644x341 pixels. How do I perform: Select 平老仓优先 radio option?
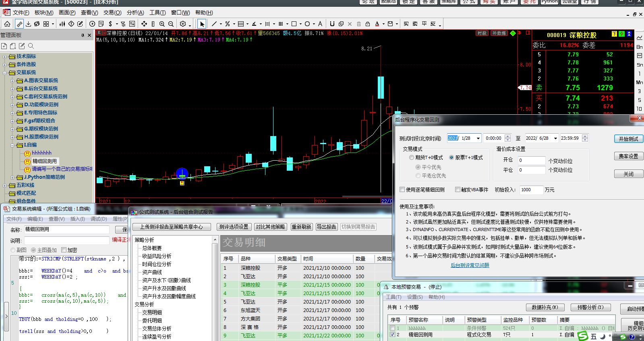click(418, 176)
